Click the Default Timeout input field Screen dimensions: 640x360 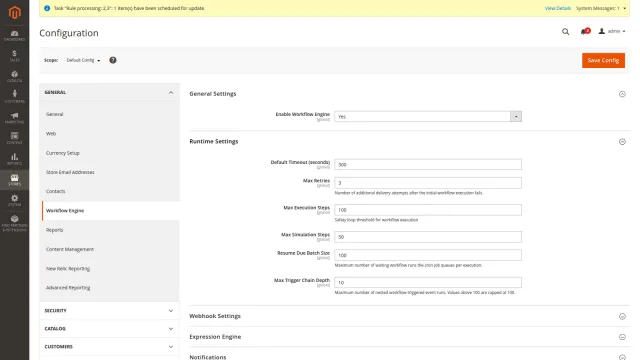pos(428,164)
